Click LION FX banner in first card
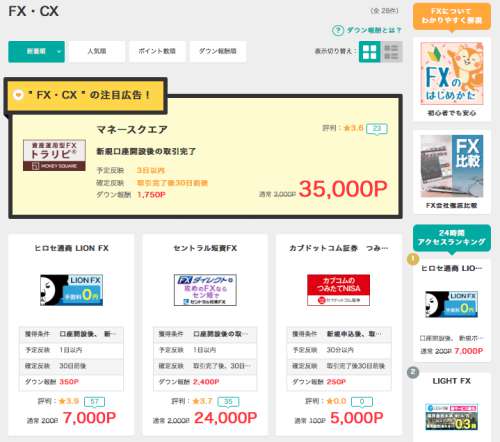The image size is (500, 442). [x=71, y=290]
